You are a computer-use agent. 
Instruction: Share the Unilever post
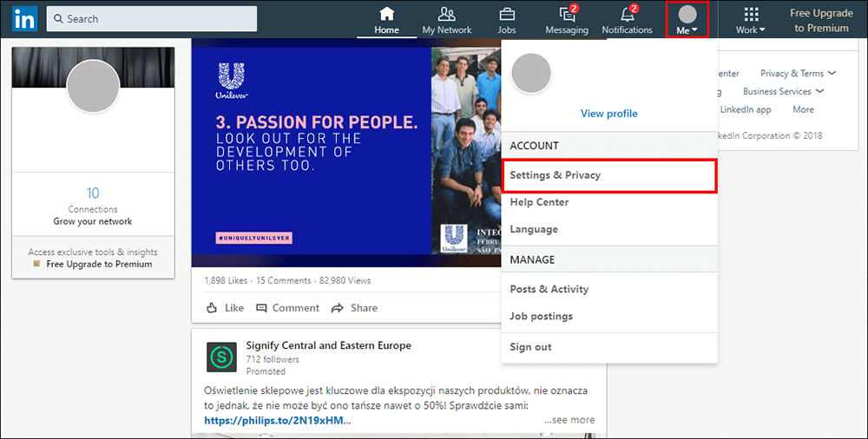coord(354,308)
